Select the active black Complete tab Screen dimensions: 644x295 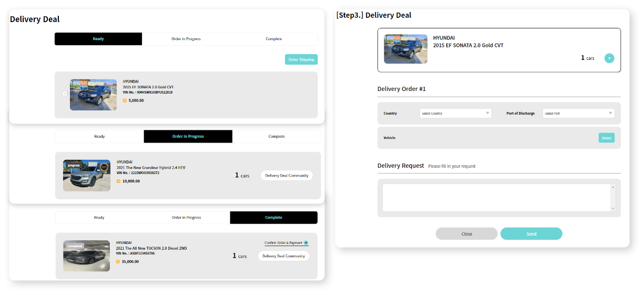click(x=274, y=218)
